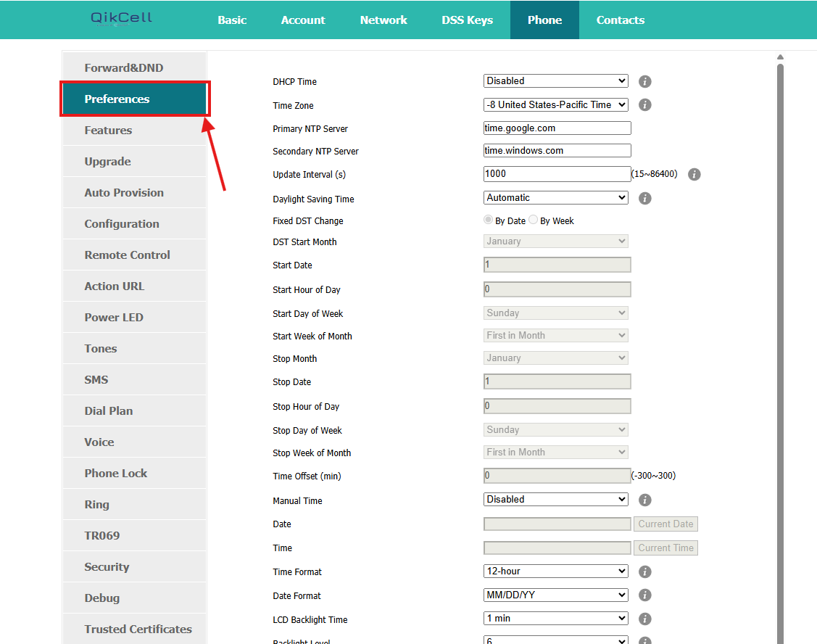Click the Time Format info icon
This screenshot has width=817, height=644.
coord(644,571)
